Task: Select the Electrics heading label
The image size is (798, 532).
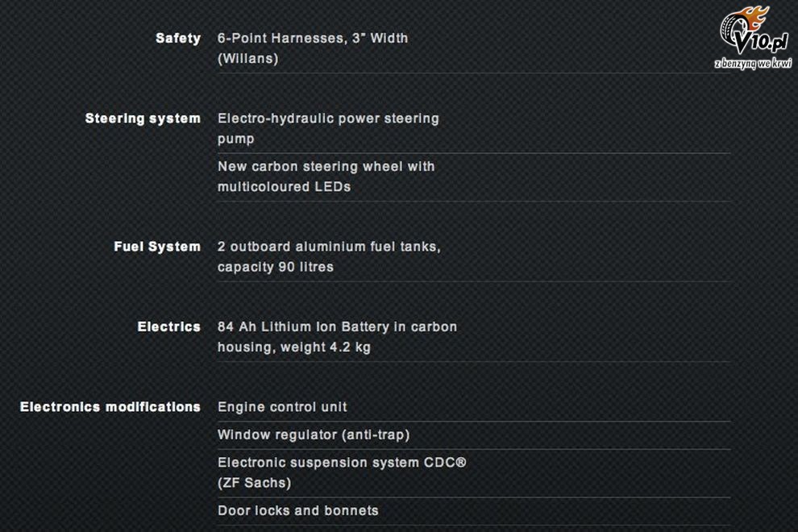Action: click(169, 326)
